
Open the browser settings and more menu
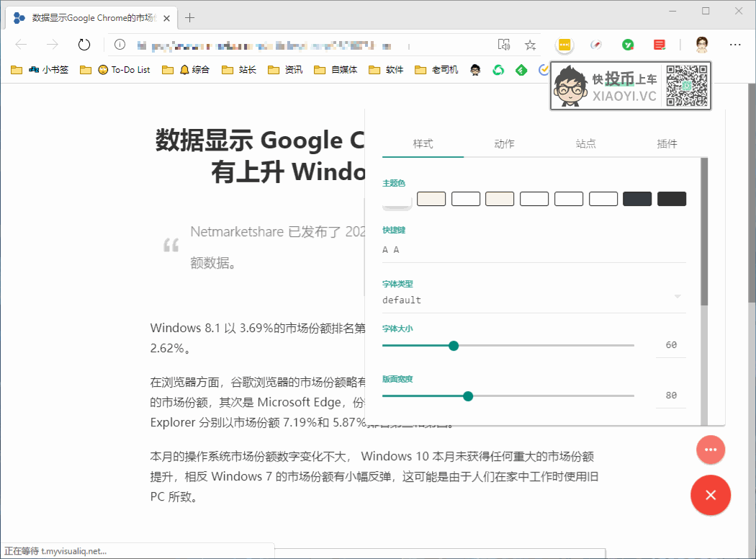pos(735,45)
